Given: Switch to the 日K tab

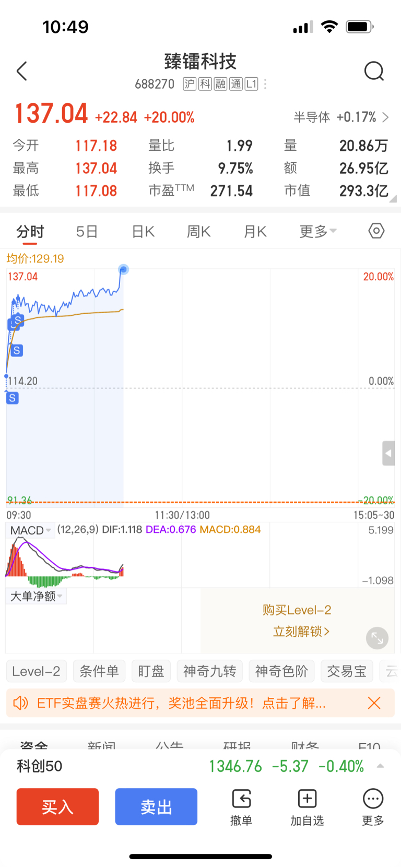Looking at the screenshot, I should [143, 231].
